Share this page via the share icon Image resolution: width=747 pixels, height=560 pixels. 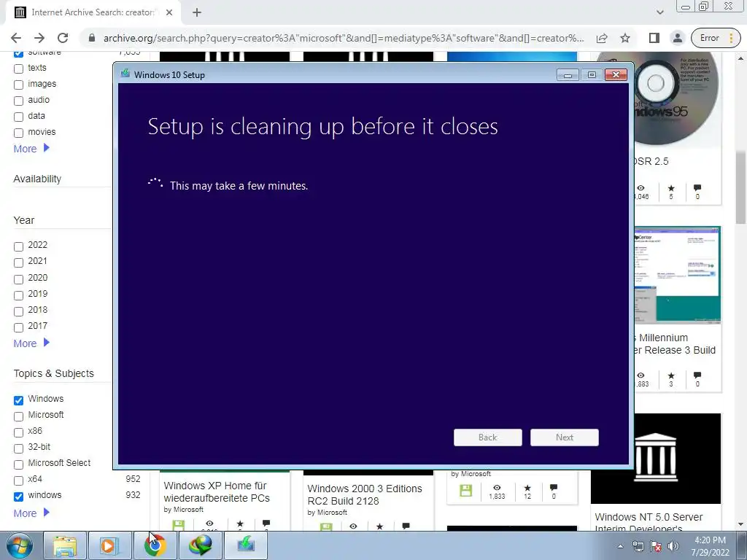click(x=602, y=38)
